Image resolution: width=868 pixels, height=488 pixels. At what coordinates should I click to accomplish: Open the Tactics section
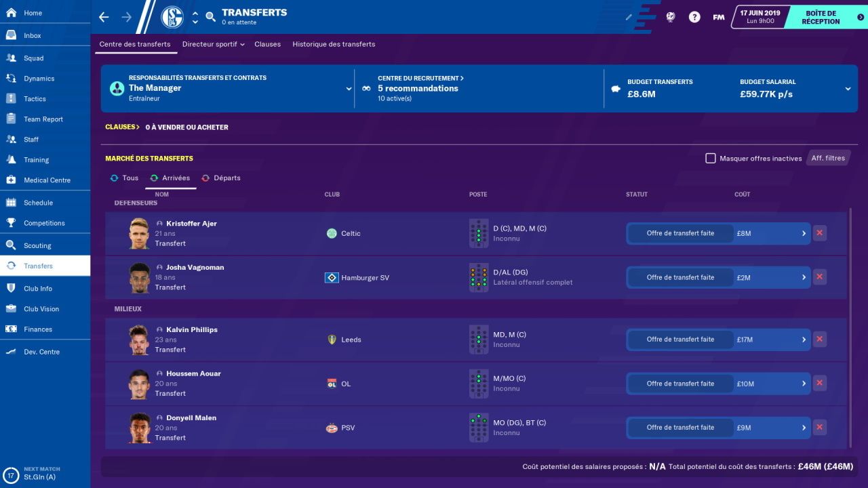click(x=45, y=99)
